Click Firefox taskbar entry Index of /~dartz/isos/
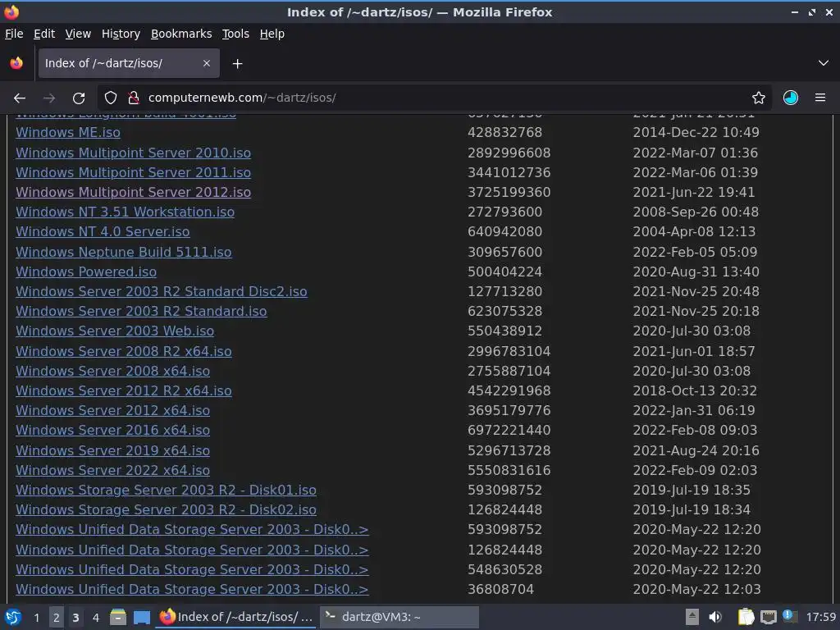840x630 pixels. (x=237, y=617)
